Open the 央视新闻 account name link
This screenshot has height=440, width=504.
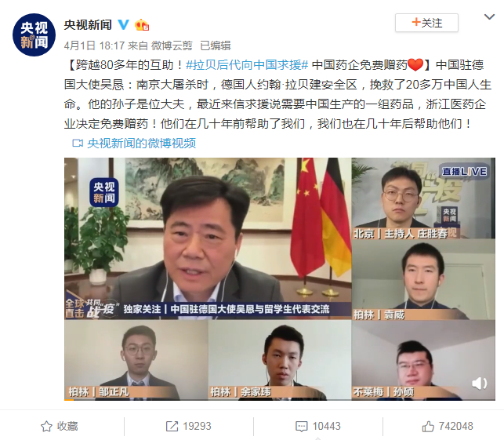click(88, 25)
